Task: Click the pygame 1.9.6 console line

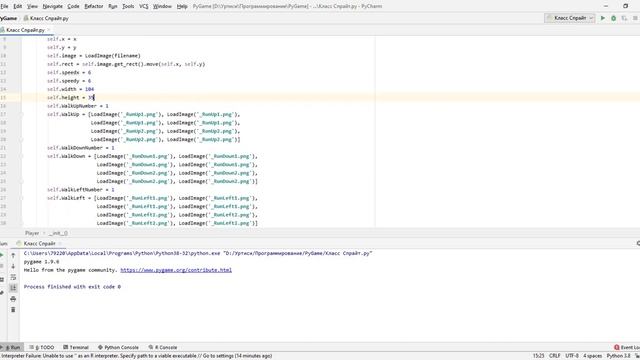Action: (41, 262)
